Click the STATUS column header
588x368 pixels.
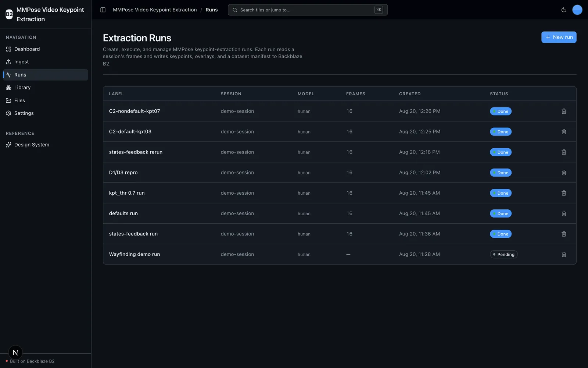pyautogui.click(x=499, y=94)
